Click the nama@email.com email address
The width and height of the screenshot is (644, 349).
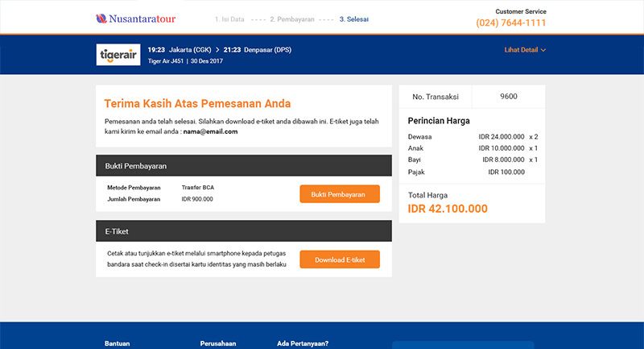pyautogui.click(x=210, y=131)
